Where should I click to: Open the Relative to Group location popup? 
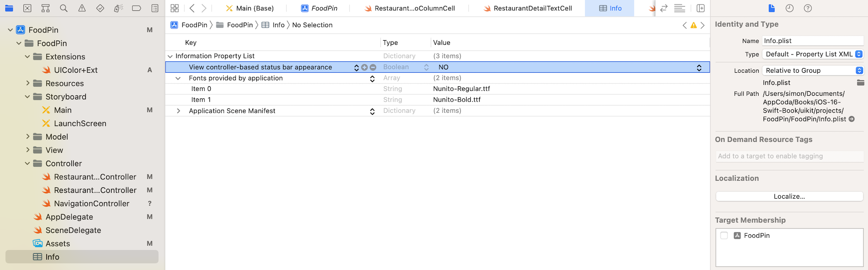tap(813, 70)
